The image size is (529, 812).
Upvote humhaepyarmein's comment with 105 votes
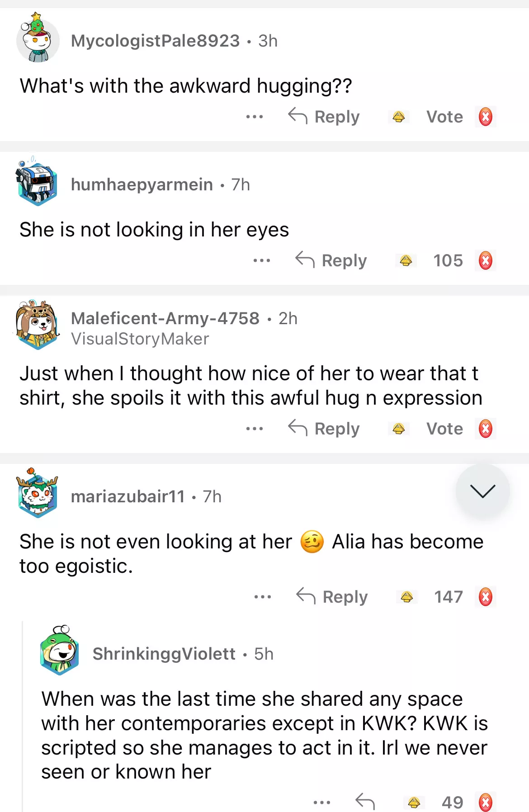pos(406,261)
